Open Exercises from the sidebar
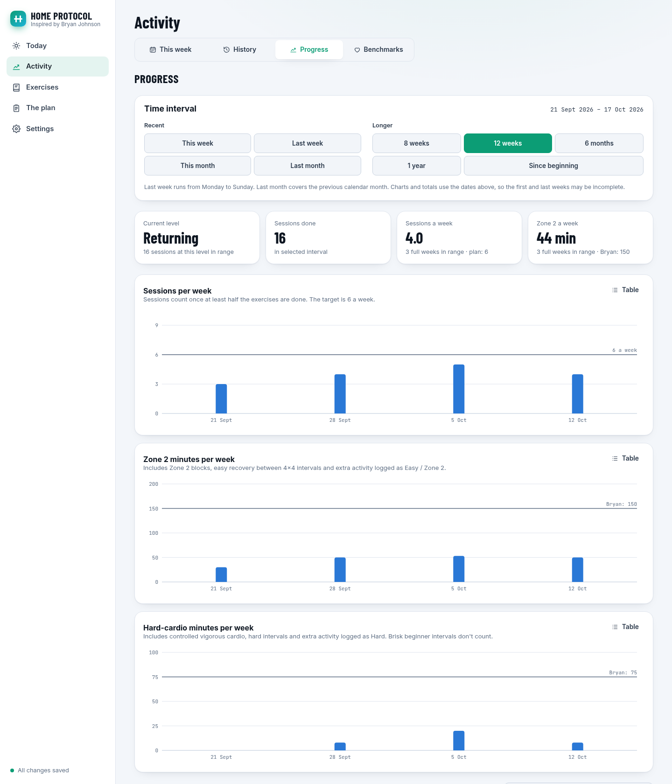 pyautogui.click(x=57, y=87)
